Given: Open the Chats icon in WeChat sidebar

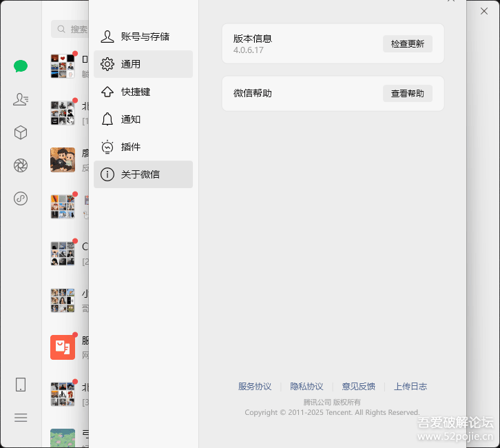Looking at the screenshot, I should point(21,66).
